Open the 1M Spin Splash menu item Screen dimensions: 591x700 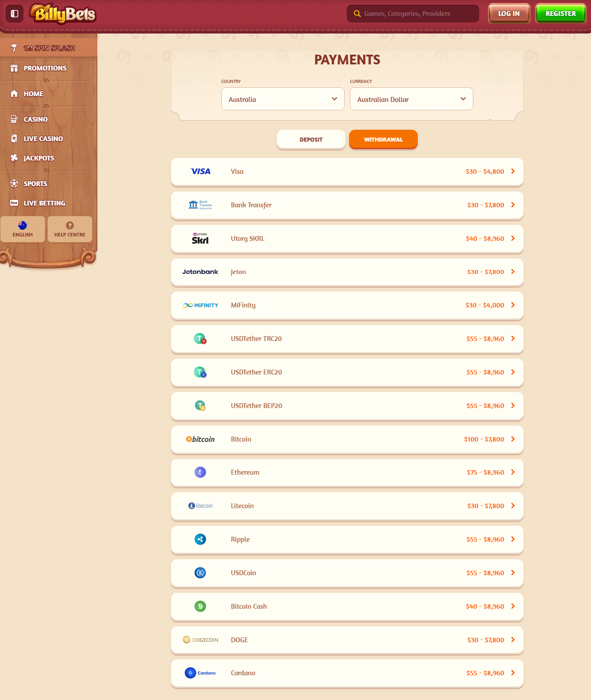coord(48,48)
